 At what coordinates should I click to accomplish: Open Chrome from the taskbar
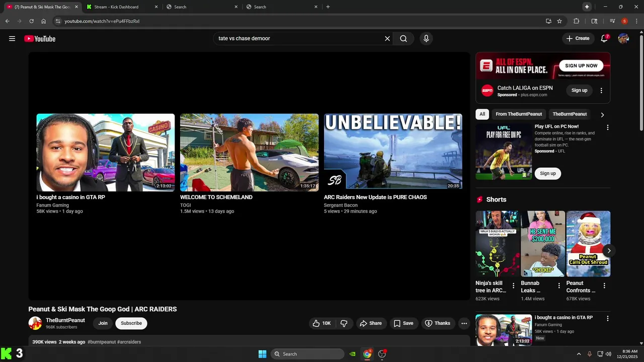click(367, 354)
